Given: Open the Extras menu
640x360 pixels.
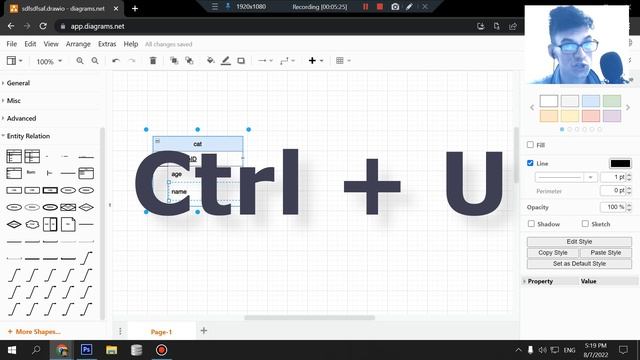Looking at the screenshot, I should coord(107,44).
